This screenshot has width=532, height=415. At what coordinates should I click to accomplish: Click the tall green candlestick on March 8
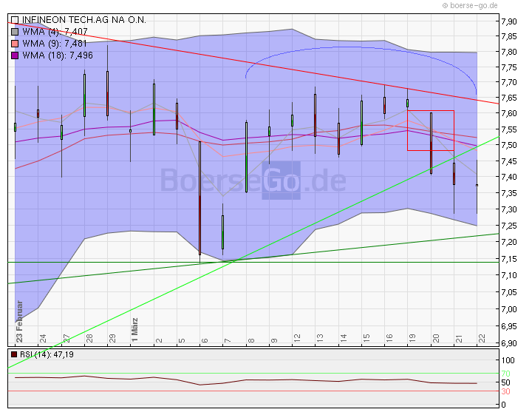click(x=246, y=158)
